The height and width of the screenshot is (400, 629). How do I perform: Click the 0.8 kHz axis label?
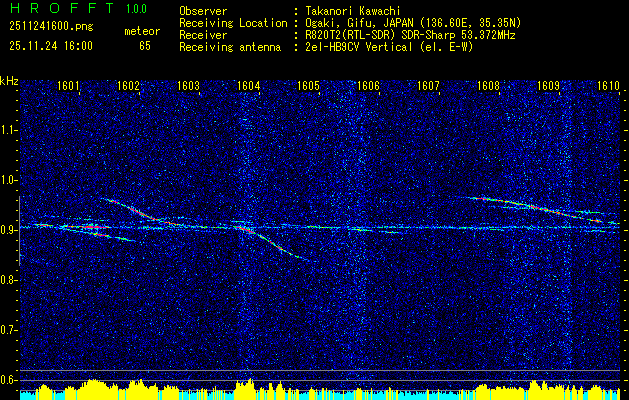tap(9, 280)
